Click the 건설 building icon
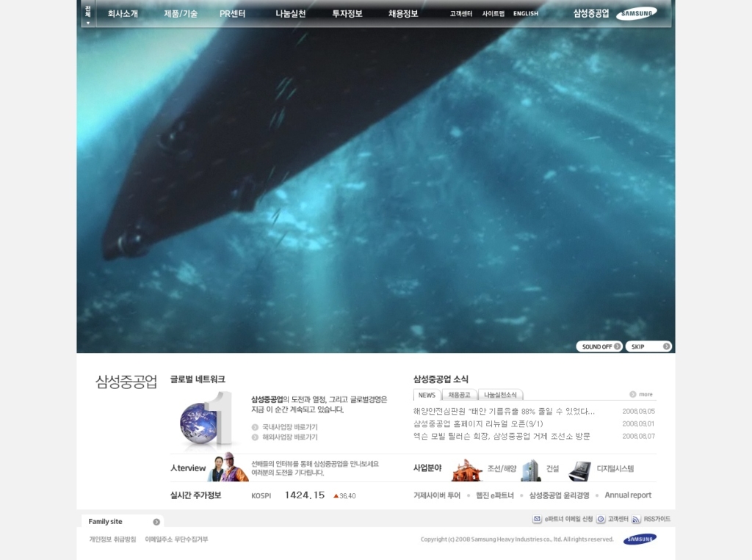 click(x=531, y=470)
